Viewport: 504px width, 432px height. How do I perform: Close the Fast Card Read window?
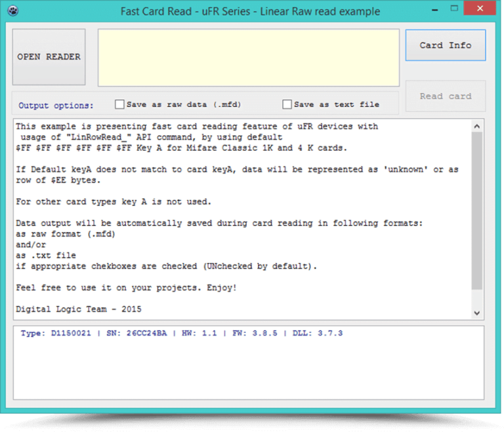click(480, 9)
